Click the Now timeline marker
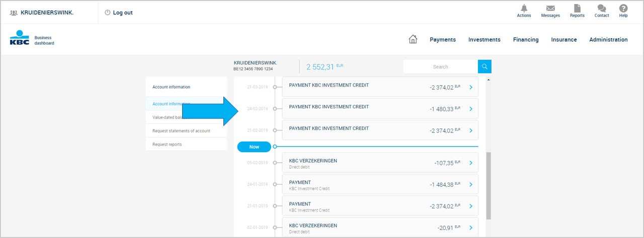 [254, 147]
